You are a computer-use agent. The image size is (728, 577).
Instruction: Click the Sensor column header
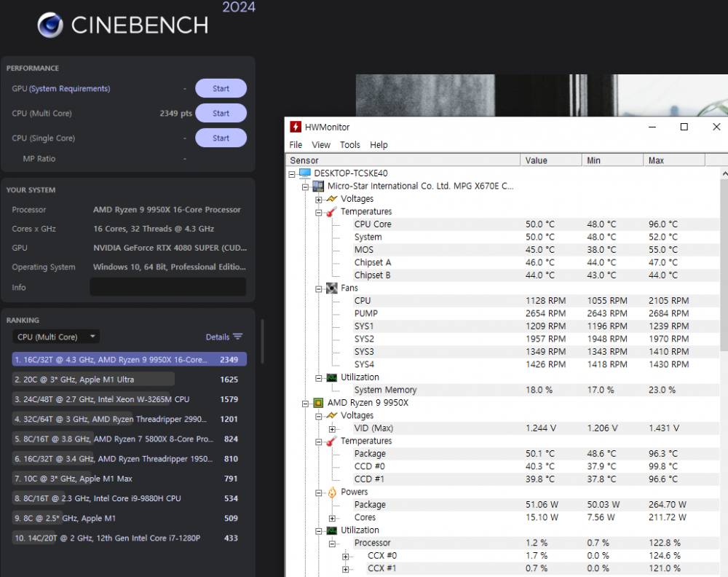click(403, 160)
